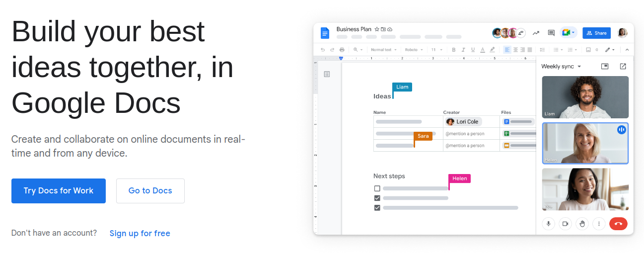Click the blue Share button
Image resolution: width=644 pixels, height=267 pixels.
[596, 33]
